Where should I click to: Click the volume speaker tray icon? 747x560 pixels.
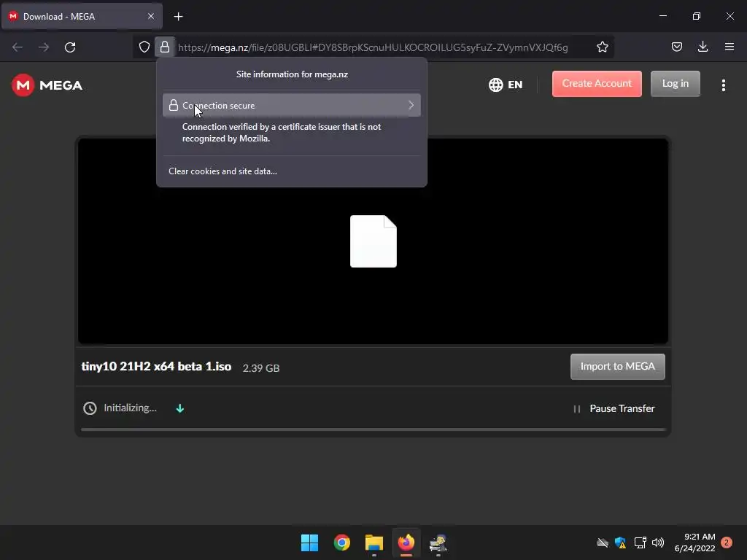tap(658, 542)
